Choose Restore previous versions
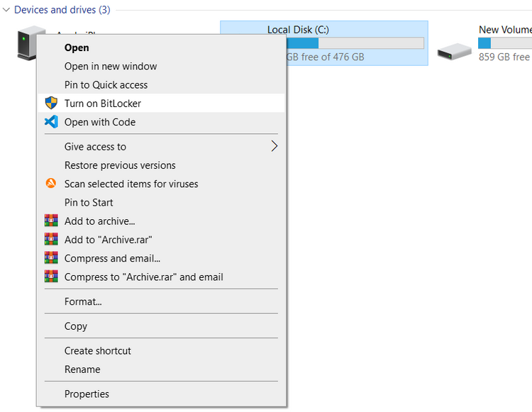Viewport: 532px width, 412px height. 120,165
